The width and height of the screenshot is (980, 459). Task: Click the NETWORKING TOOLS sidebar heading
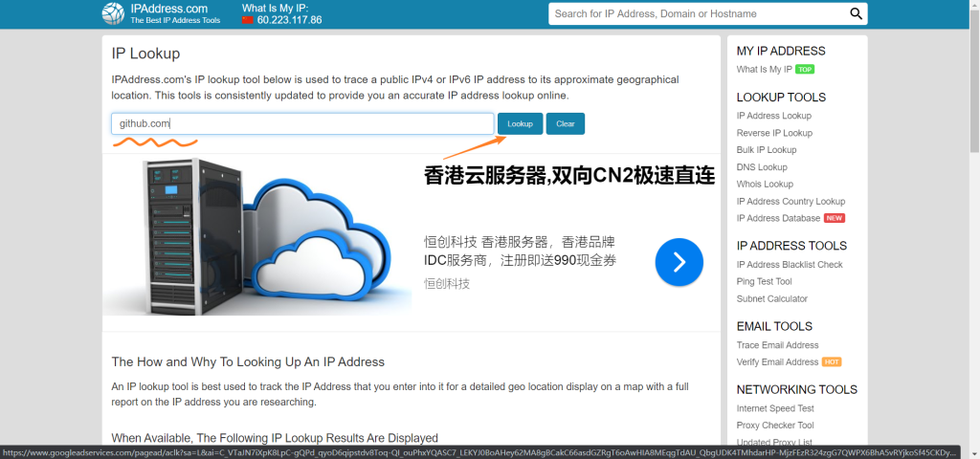pyautogui.click(x=797, y=390)
